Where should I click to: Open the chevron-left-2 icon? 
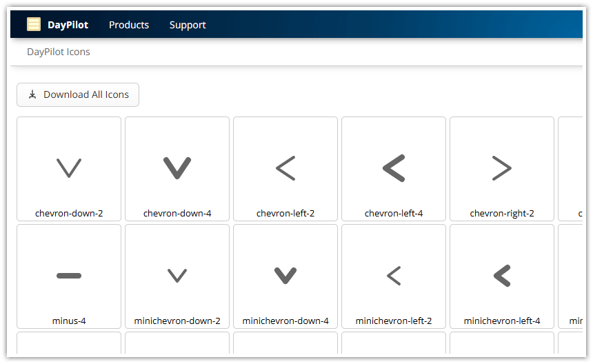click(285, 168)
